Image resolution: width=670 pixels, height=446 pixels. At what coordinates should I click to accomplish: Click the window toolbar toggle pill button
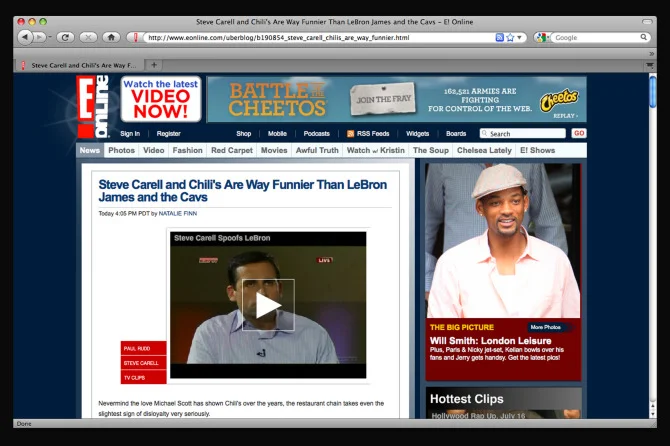(x=647, y=21)
